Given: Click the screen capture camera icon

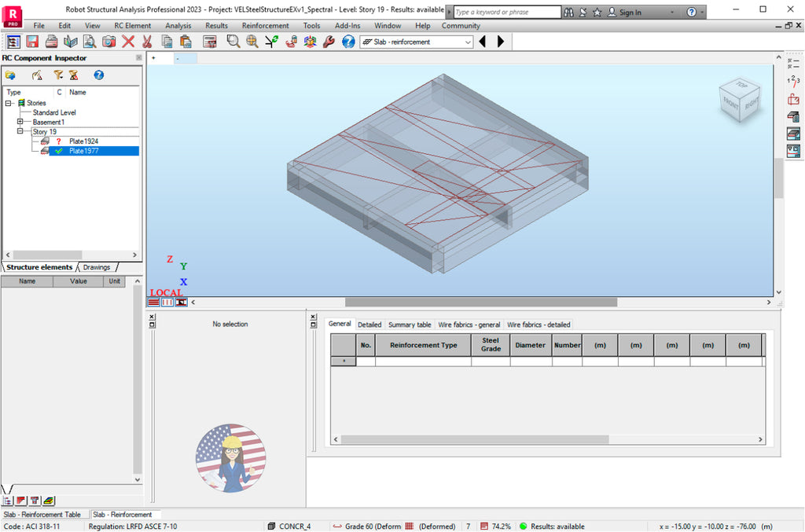Looking at the screenshot, I should 108,42.
